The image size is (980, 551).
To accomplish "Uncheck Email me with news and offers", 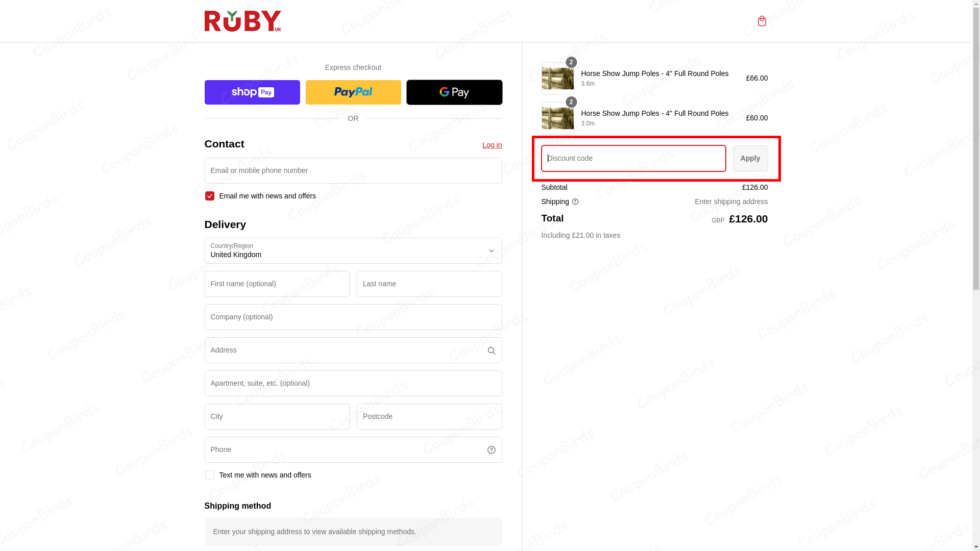I will [209, 196].
